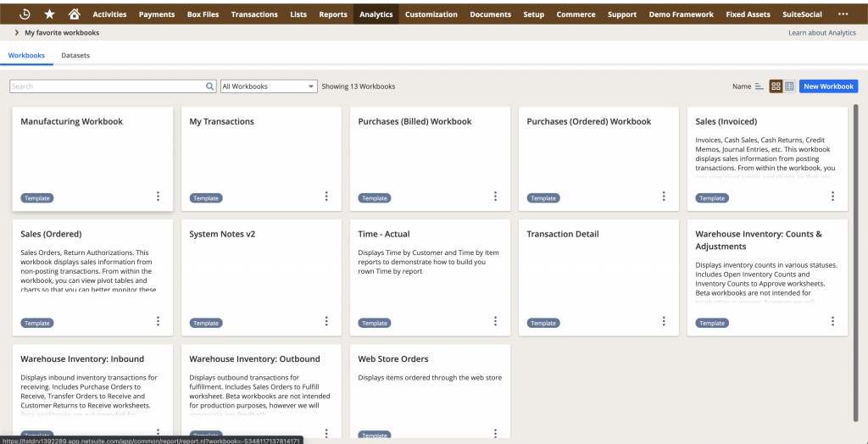Switch to the Datasets tab
The height and width of the screenshot is (444, 868).
coord(75,55)
